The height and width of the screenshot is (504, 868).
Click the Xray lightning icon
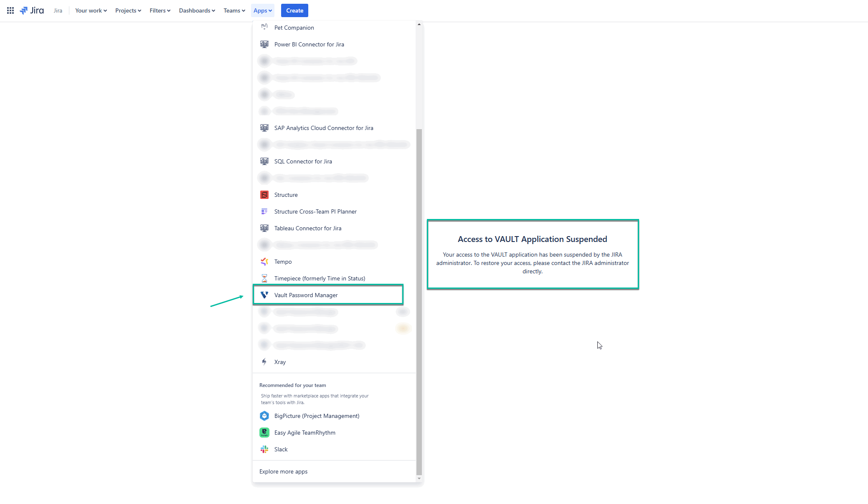pos(264,362)
